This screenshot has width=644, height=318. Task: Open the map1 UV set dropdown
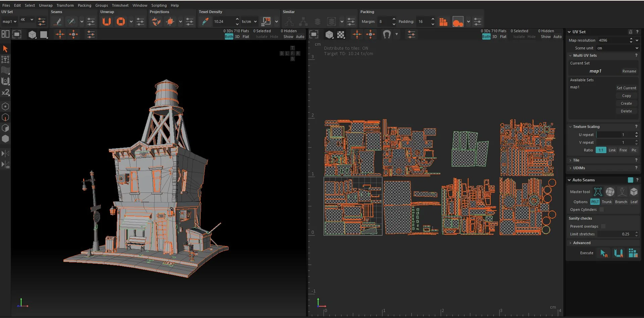[9, 21]
